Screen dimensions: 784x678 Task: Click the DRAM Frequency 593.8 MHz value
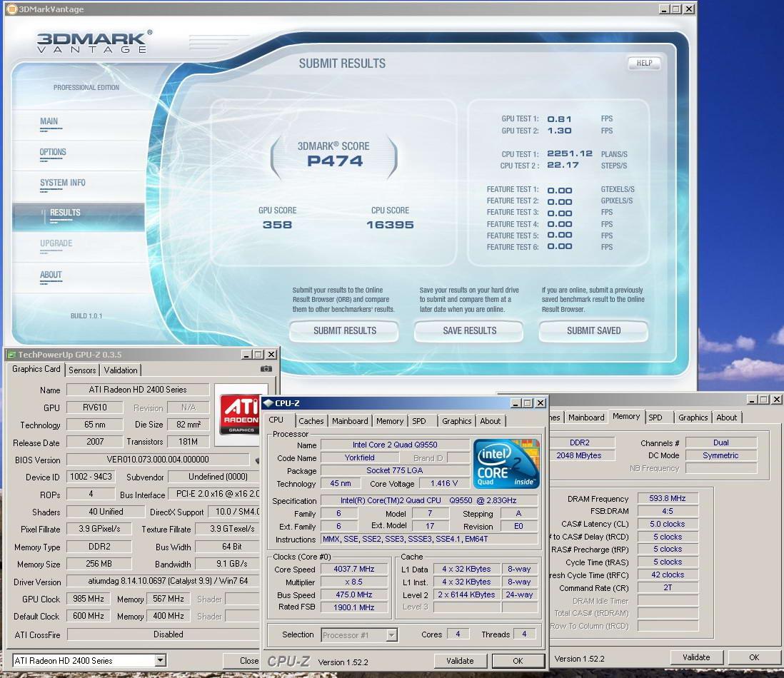[668, 499]
